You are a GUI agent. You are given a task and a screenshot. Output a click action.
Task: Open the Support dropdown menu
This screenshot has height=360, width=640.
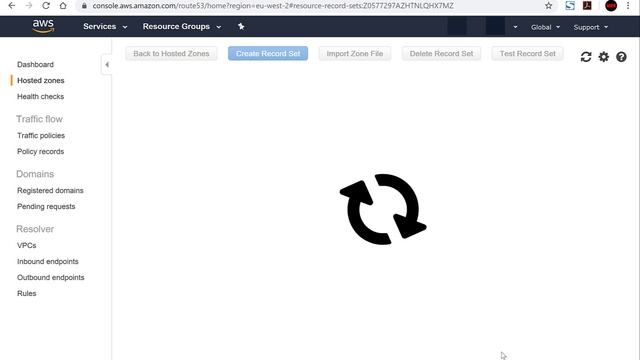(591, 27)
